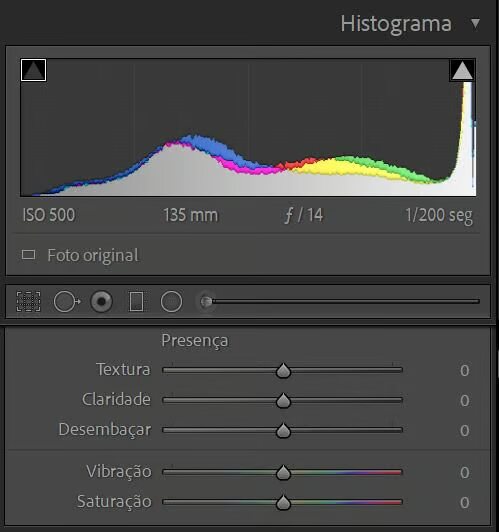Click the Presença section label
The width and height of the screenshot is (499, 532).
click(x=195, y=341)
